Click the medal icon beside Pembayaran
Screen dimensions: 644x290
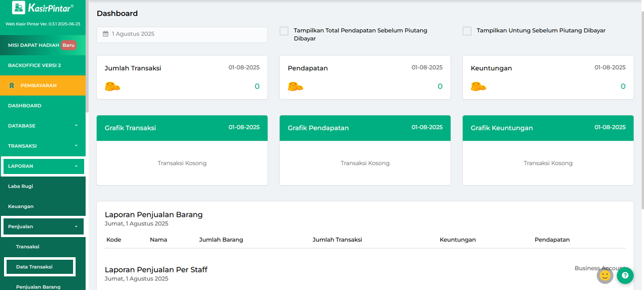click(x=12, y=85)
